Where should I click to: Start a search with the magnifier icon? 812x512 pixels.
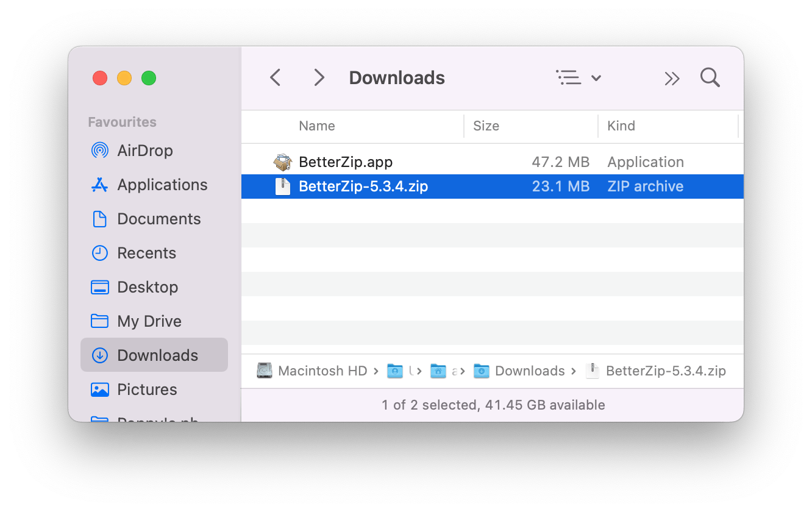[x=710, y=77]
